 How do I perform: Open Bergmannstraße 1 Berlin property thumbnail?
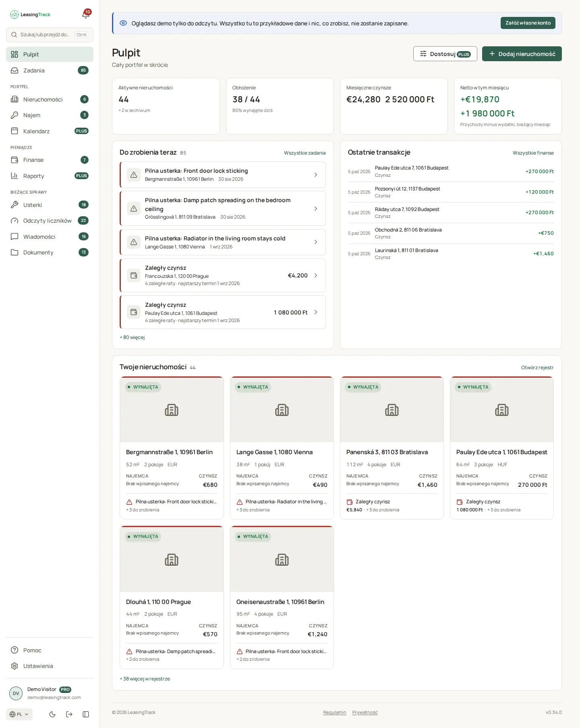pyautogui.click(x=172, y=410)
